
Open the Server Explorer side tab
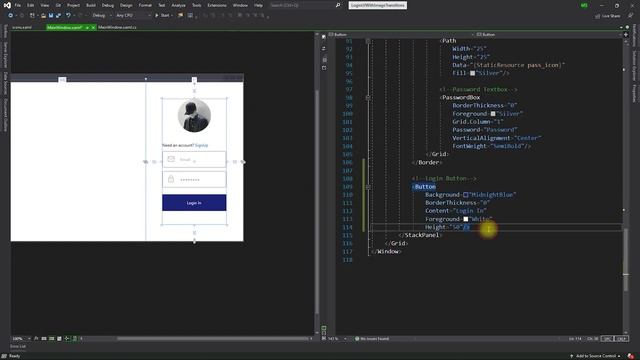point(5,55)
